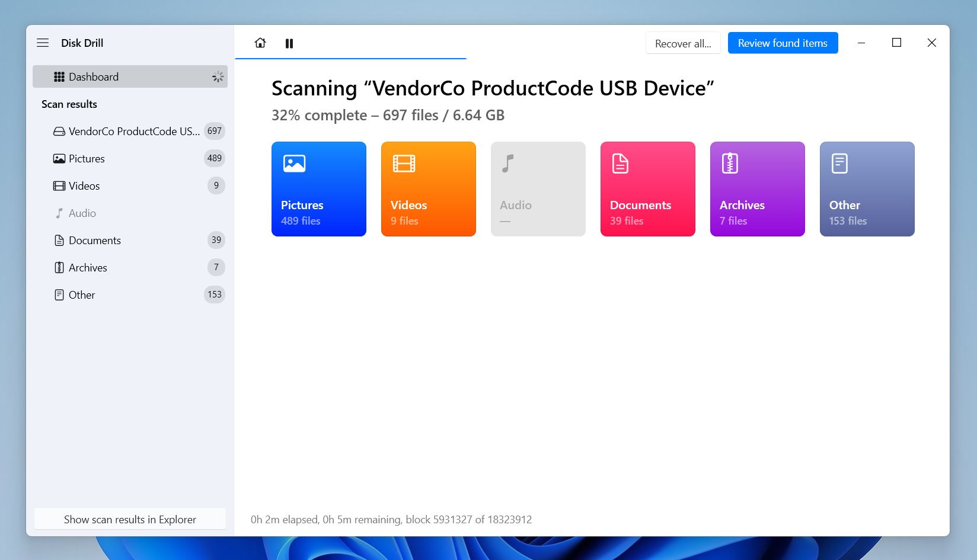
Task: Click Review found items
Action: click(x=783, y=43)
